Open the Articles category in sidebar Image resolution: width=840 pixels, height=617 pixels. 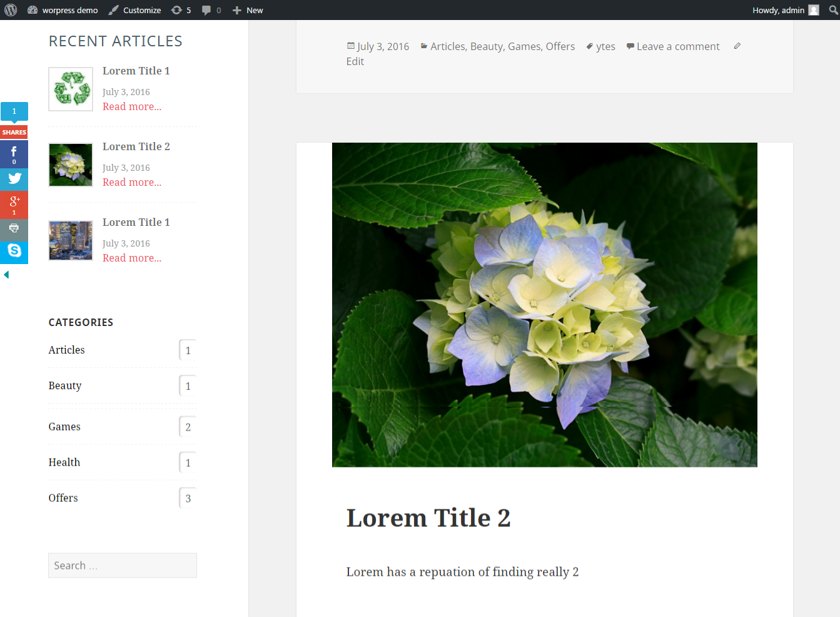click(66, 350)
